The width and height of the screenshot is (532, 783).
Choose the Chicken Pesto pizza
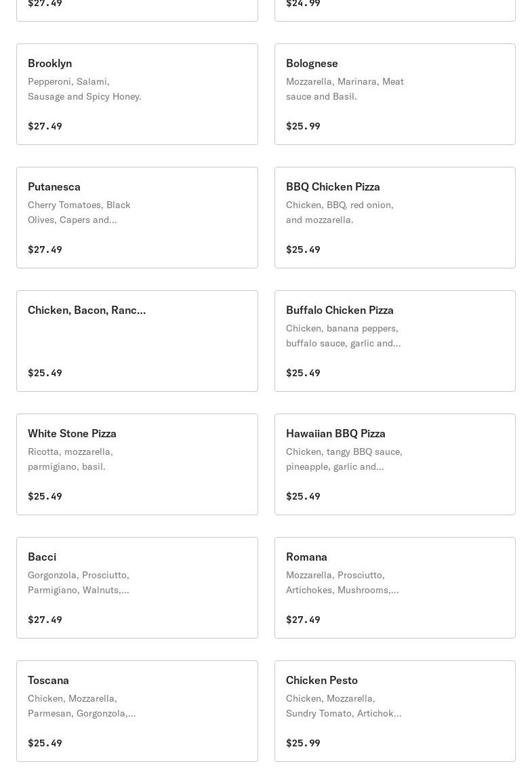(x=394, y=711)
